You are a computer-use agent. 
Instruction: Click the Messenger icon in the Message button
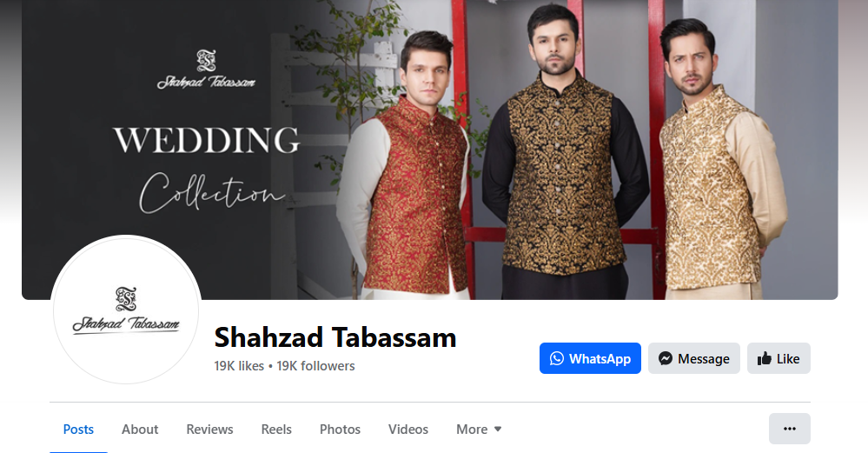[x=666, y=358]
